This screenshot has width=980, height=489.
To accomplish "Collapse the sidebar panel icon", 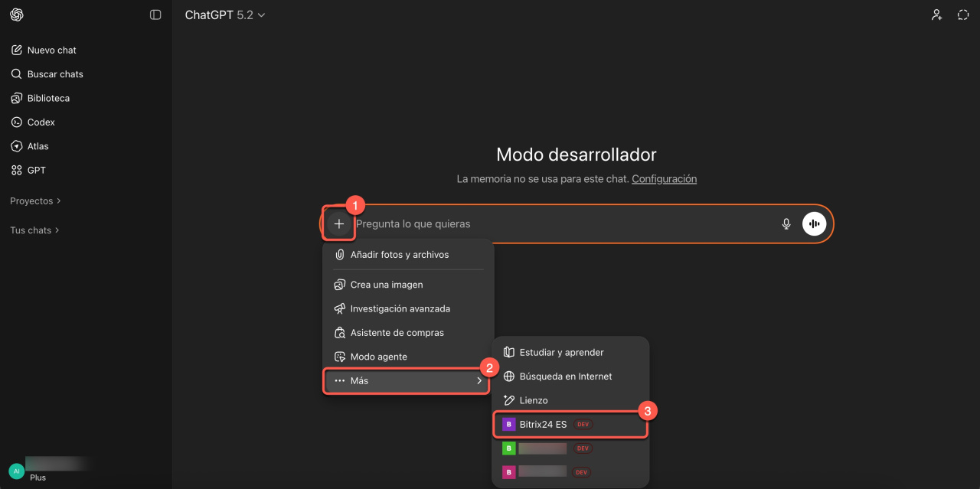I will tap(155, 15).
